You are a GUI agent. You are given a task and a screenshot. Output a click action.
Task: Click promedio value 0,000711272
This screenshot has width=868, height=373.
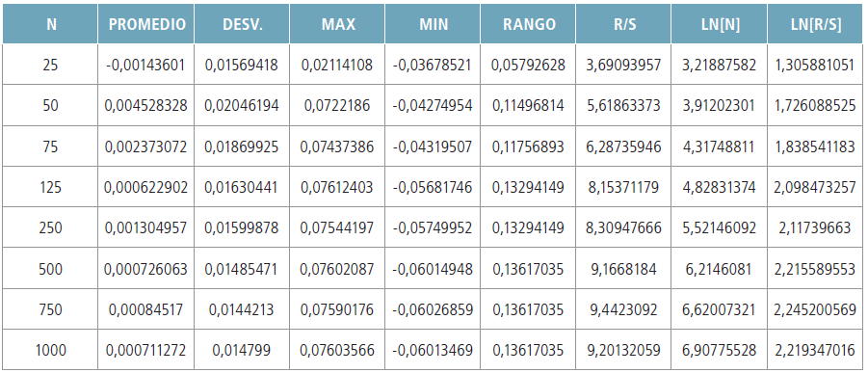[x=146, y=350]
